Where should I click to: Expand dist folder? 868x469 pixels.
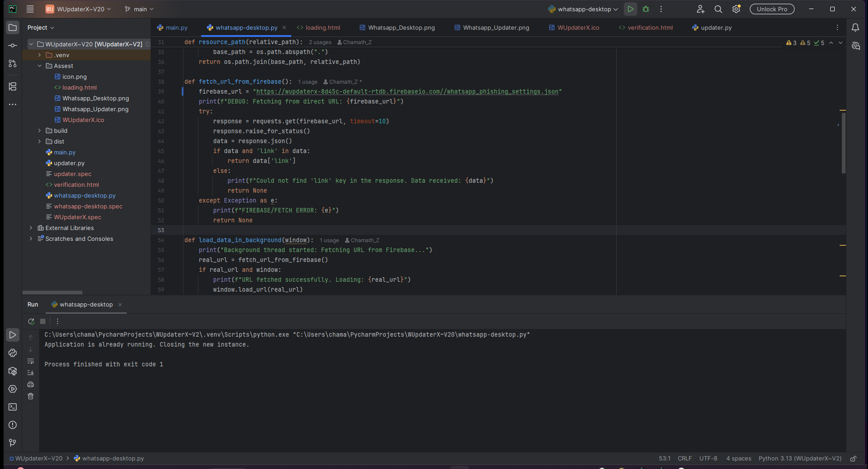coord(40,141)
